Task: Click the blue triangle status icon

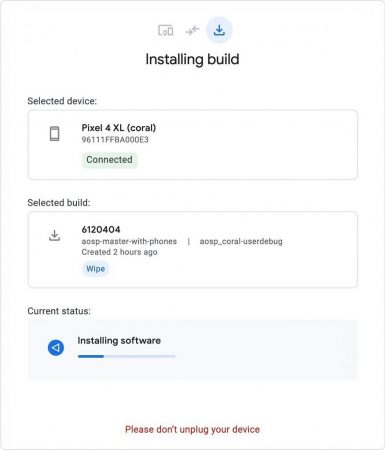Action: point(56,348)
